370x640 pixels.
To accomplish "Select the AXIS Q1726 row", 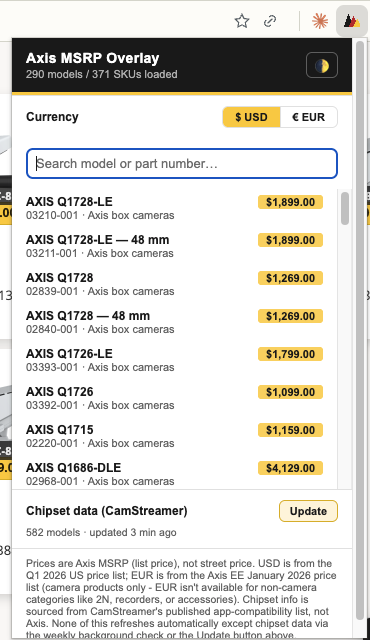I will pyautogui.click(x=176, y=398).
